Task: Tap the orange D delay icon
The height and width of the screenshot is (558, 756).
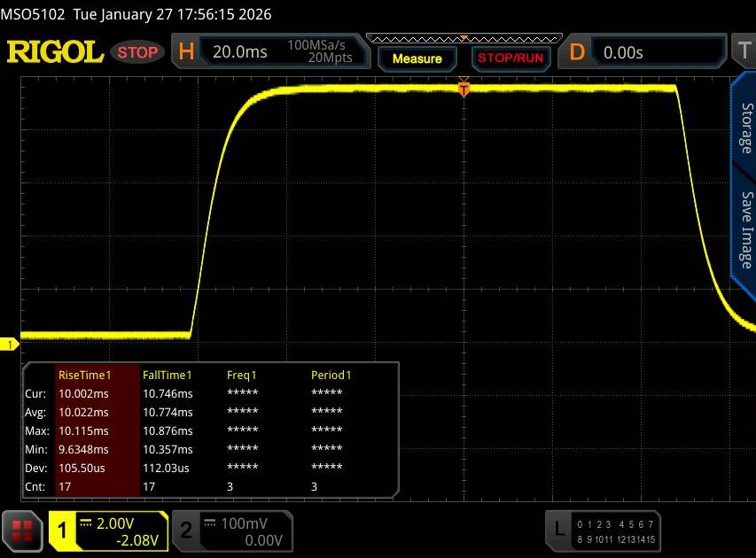Action: (x=577, y=52)
